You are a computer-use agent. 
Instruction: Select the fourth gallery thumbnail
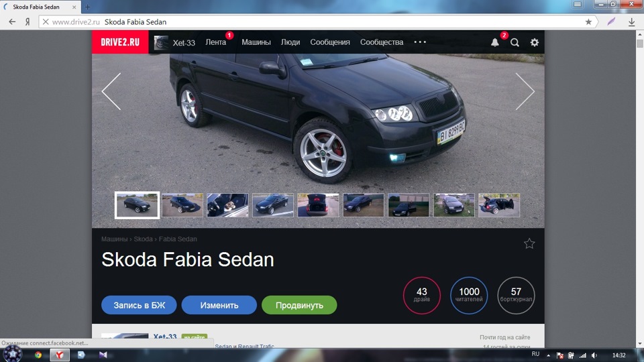point(273,205)
